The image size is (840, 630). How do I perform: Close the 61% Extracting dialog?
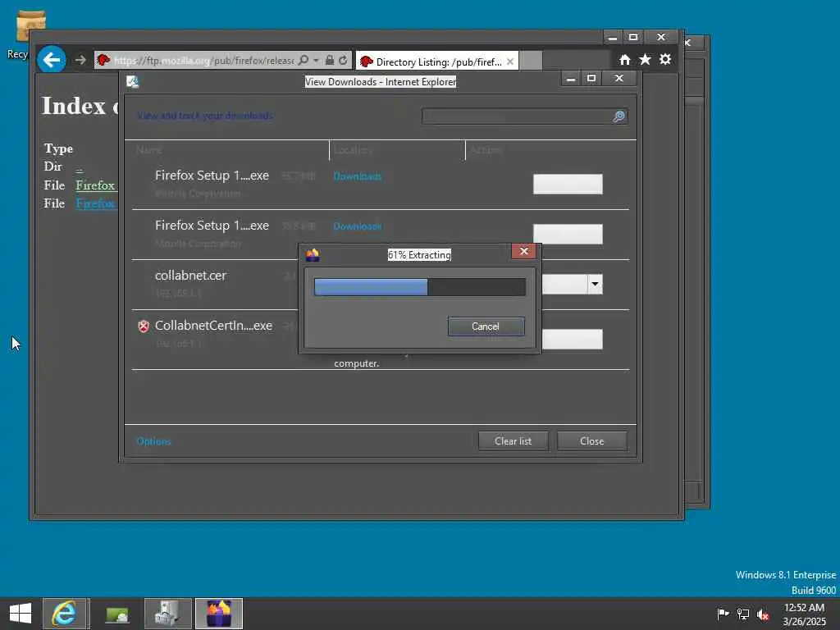coord(523,251)
